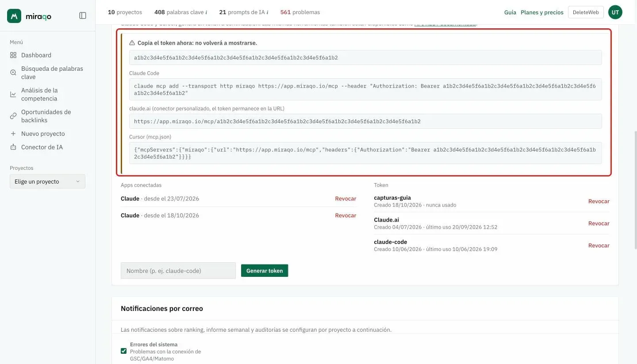Expand the Elige un proyecto dropdown
Image resolution: width=637 pixels, height=364 pixels.
(47, 181)
